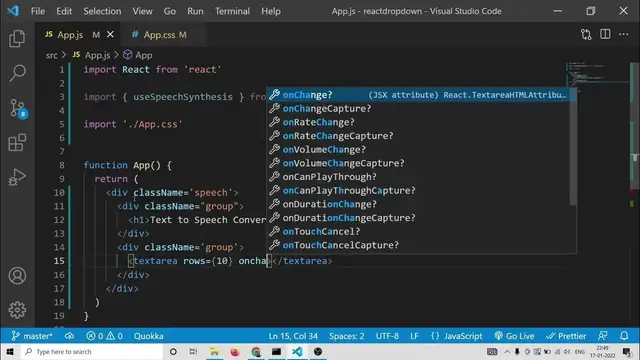Open Firefox from the taskbar
This screenshot has width=640, height=360.
pyautogui.click(x=235, y=351)
